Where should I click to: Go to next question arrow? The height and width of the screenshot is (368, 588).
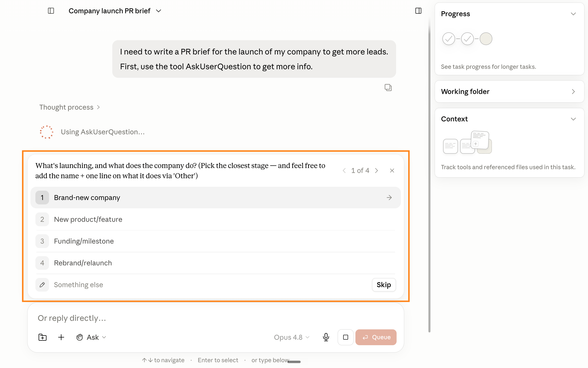tap(377, 171)
